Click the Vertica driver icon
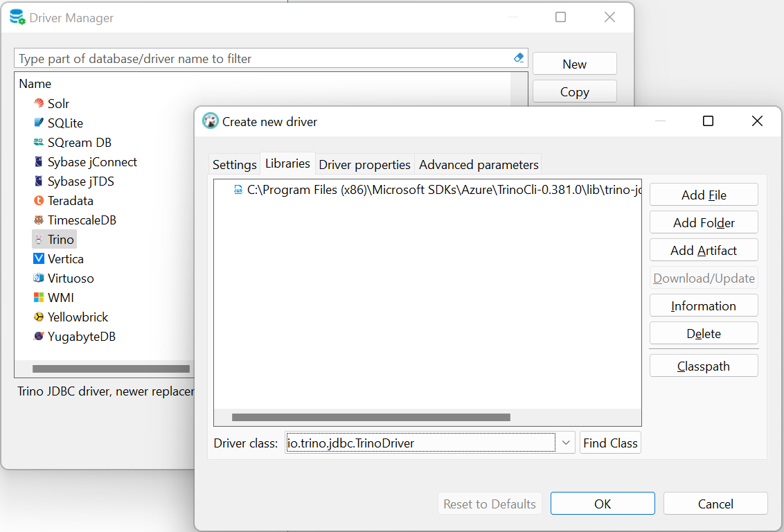 pyautogui.click(x=39, y=258)
